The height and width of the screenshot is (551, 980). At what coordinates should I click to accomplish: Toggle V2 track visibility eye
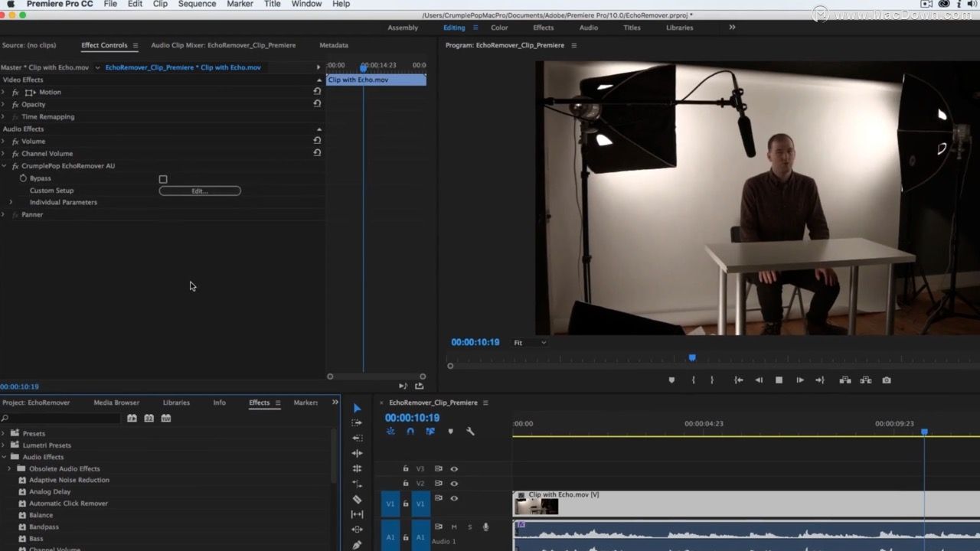coord(454,484)
